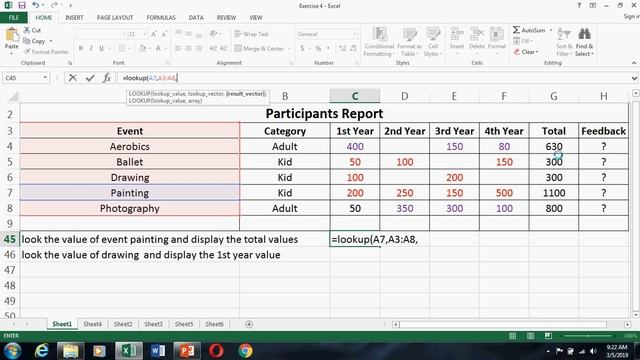The image size is (640, 360).
Task: Click the Wrap Text button
Action: (251, 34)
